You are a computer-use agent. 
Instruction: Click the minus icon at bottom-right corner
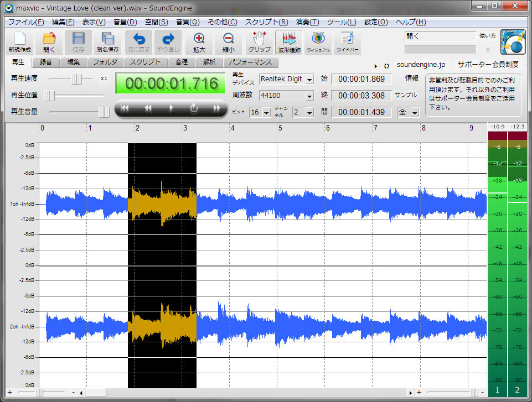click(483, 392)
